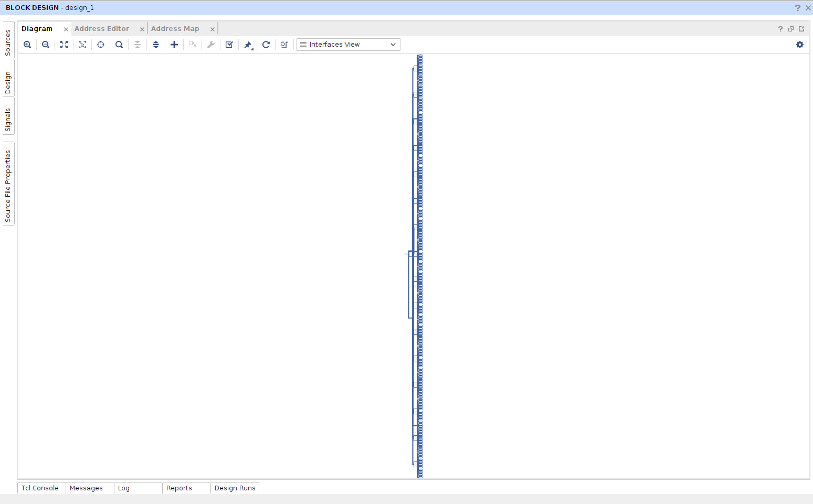Screen dimensions: 813x504
Task: Validate the design with the checkmark icon
Action: [229, 45]
